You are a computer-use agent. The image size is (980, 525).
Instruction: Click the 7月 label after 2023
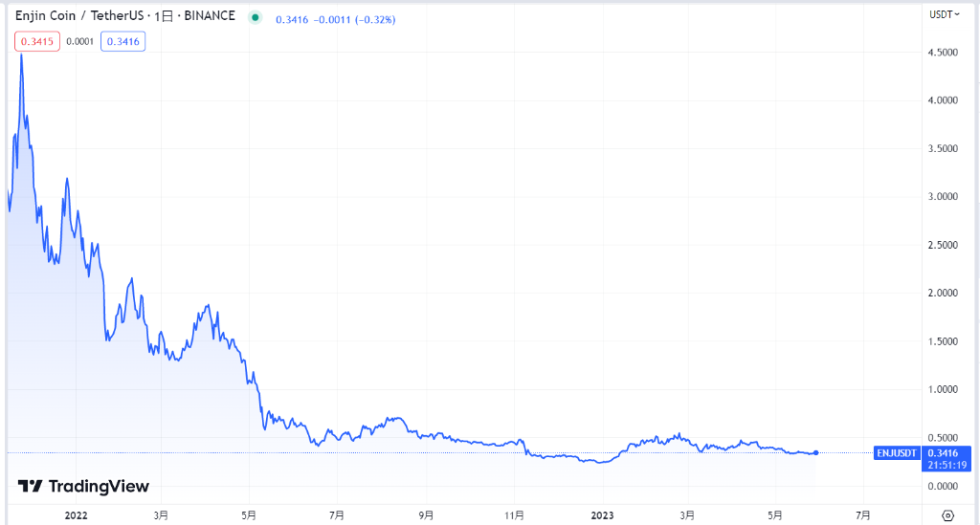click(x=862, y=515)
